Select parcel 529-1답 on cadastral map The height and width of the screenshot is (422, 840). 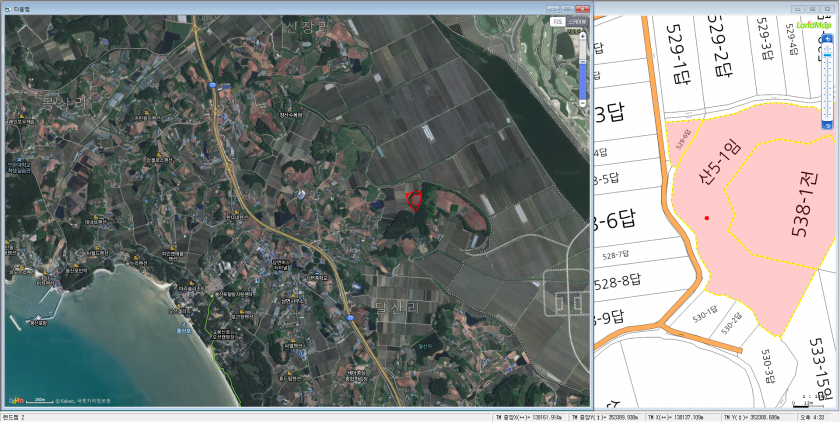pos(682,62)
